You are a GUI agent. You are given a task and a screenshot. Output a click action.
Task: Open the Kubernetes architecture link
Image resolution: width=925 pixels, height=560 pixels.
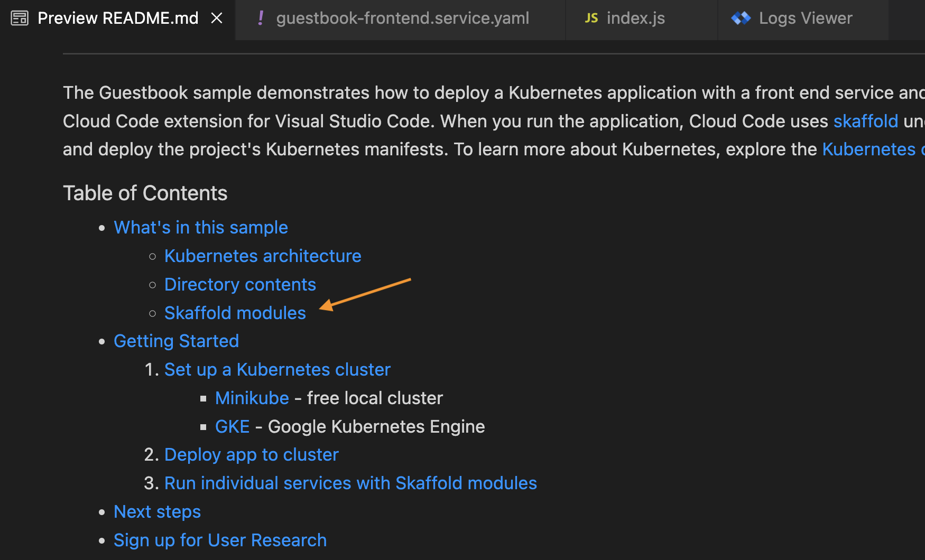tap(263, 256)
